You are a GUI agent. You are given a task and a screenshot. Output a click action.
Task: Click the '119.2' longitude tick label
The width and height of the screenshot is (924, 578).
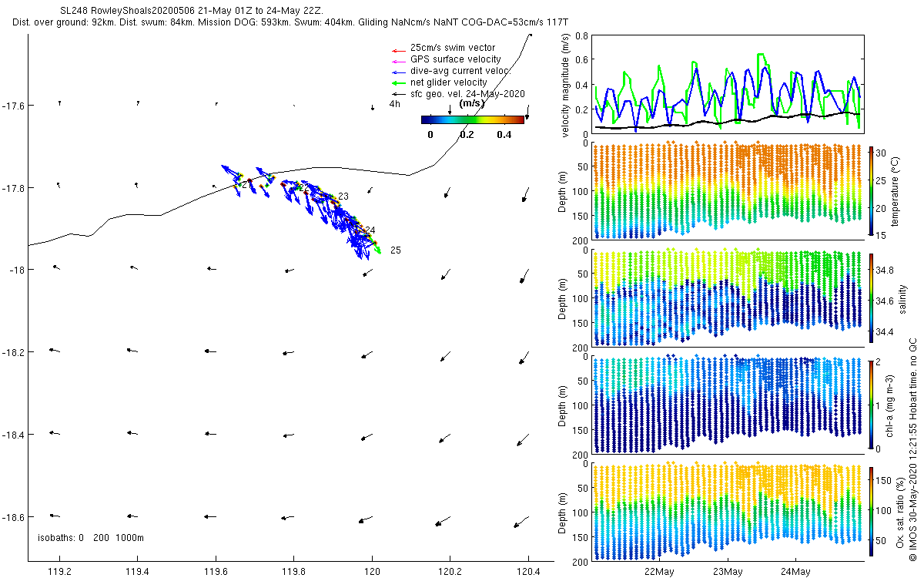pyautogui.click(x=59, y=572)
